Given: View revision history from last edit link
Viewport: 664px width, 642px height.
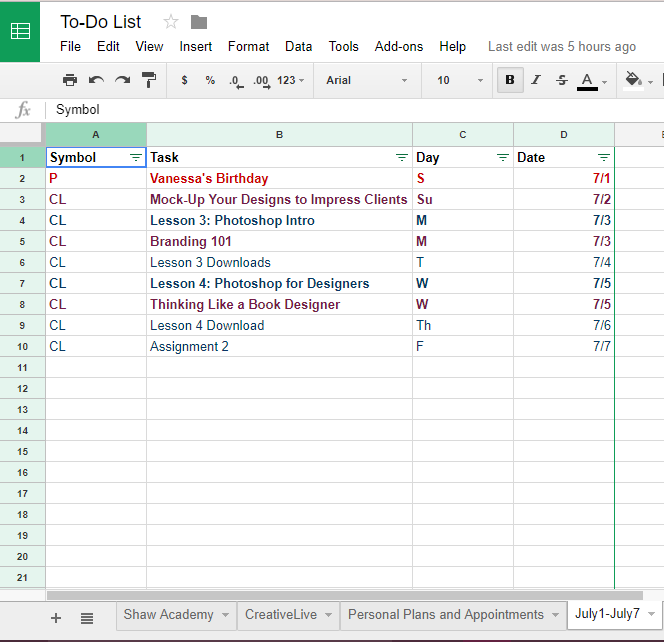Looking at the screenshot, I should 562,46.
